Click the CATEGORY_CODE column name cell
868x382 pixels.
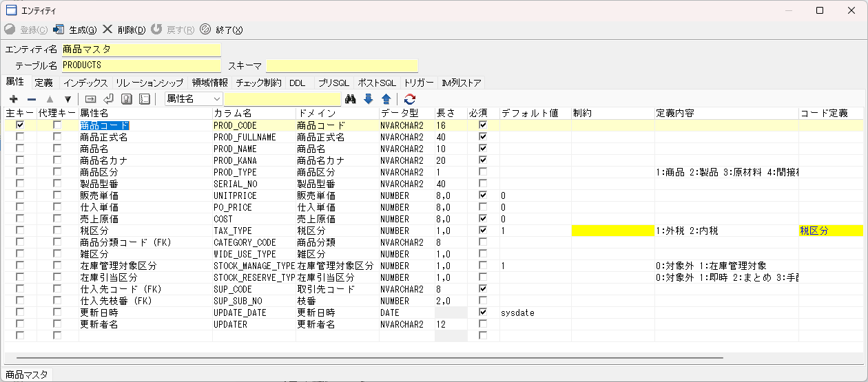pos(254,242)
